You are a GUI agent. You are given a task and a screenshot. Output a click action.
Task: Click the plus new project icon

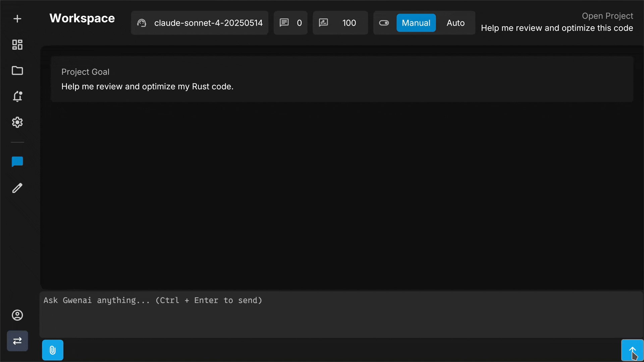pyautogui.click(x=17, y=19)
